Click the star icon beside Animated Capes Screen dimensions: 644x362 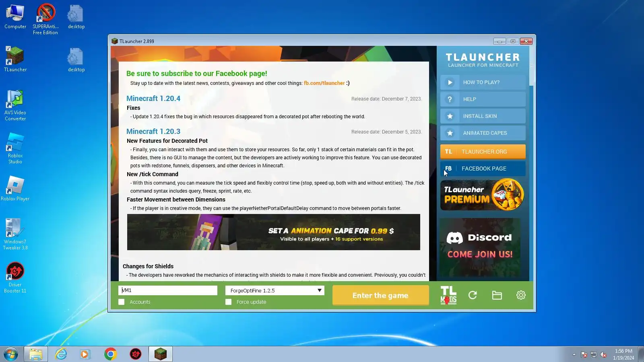(450, 133)
